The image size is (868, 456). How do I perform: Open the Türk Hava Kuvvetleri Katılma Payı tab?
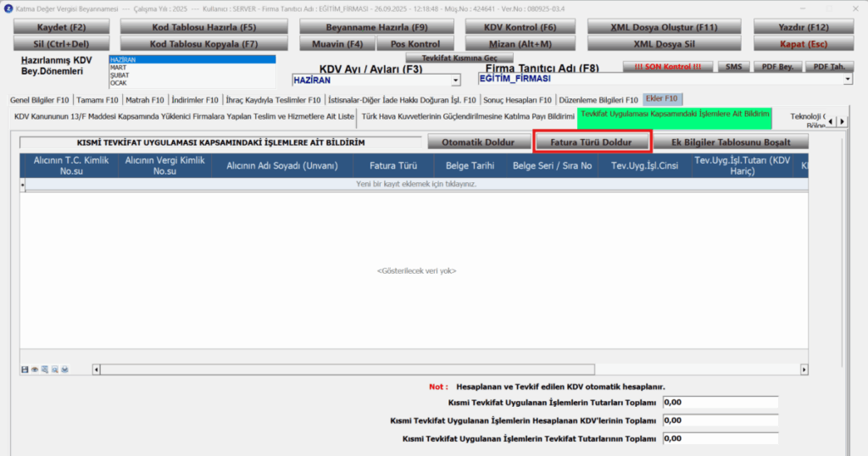click(468, 117)
